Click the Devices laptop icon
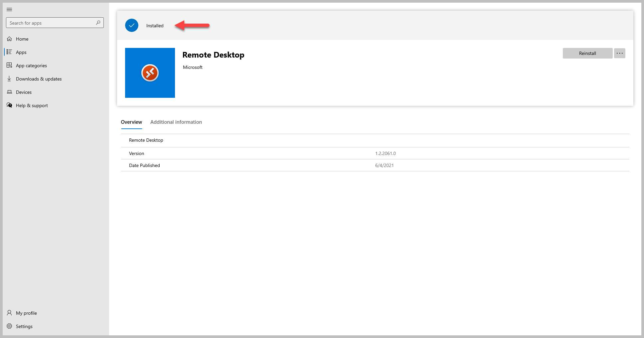 (x=9, y=92)
